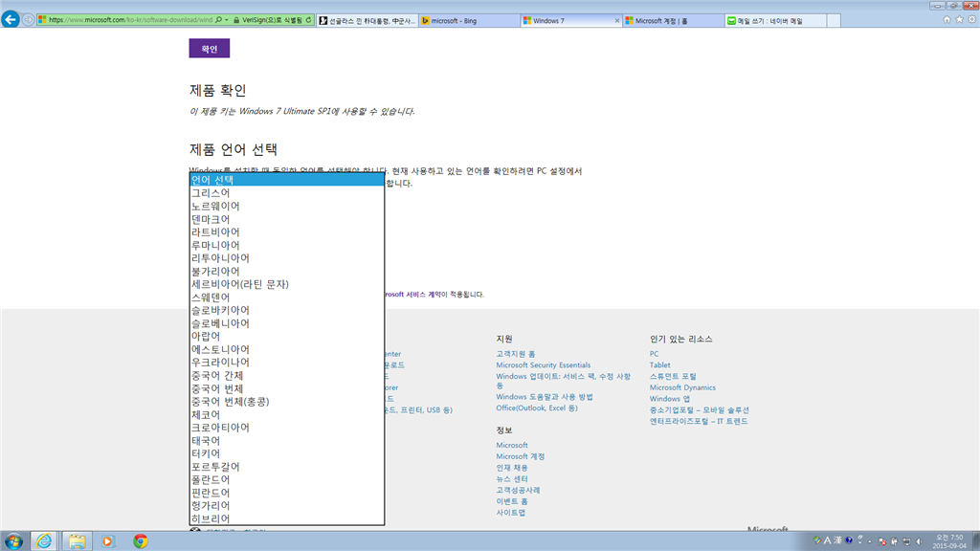
Task: Pick 루마니아어 from the language list
Action: (287, 245)
